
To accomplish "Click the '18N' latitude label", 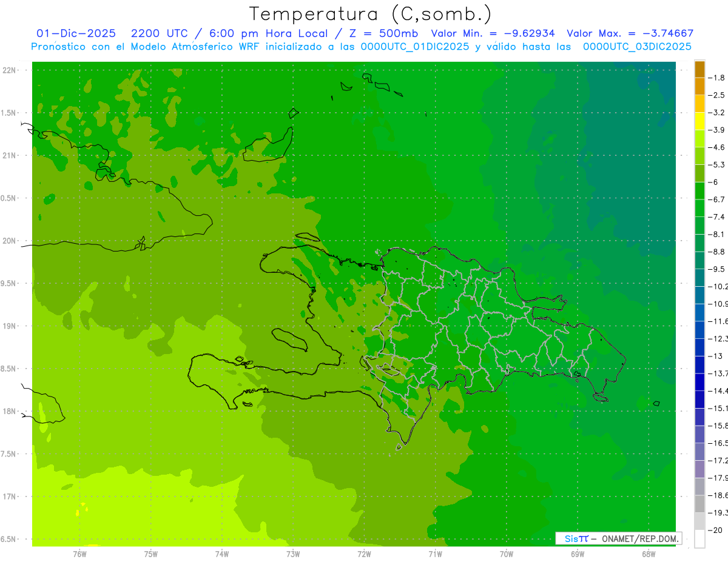I will (x=9, y=412).
